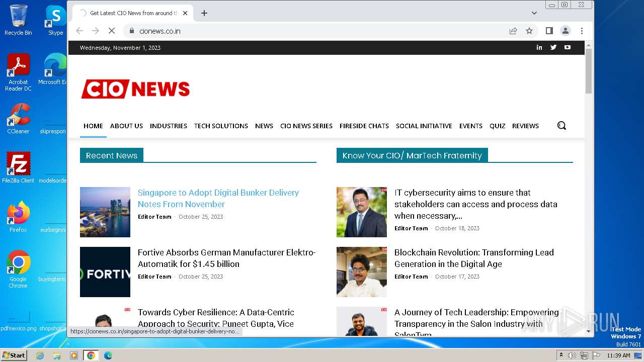
Task: Click the browser forward arrow
Action: (96, 31)
